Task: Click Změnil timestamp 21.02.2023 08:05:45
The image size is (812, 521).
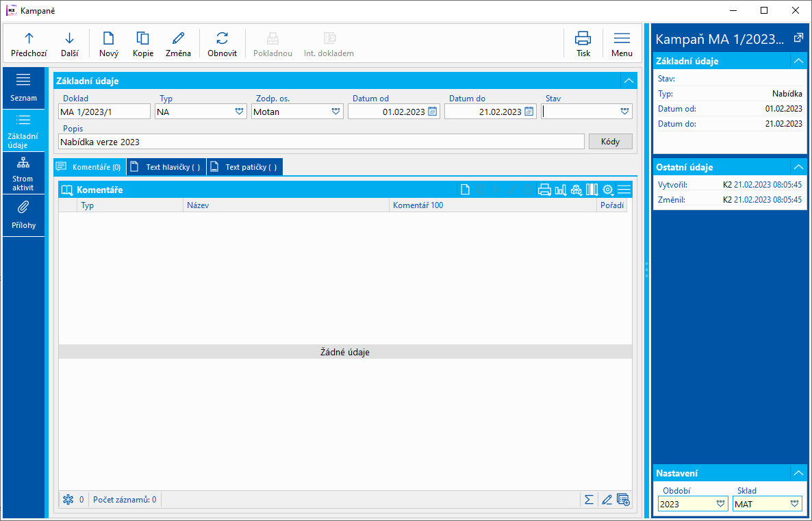Action: click(x=768, y=199)
